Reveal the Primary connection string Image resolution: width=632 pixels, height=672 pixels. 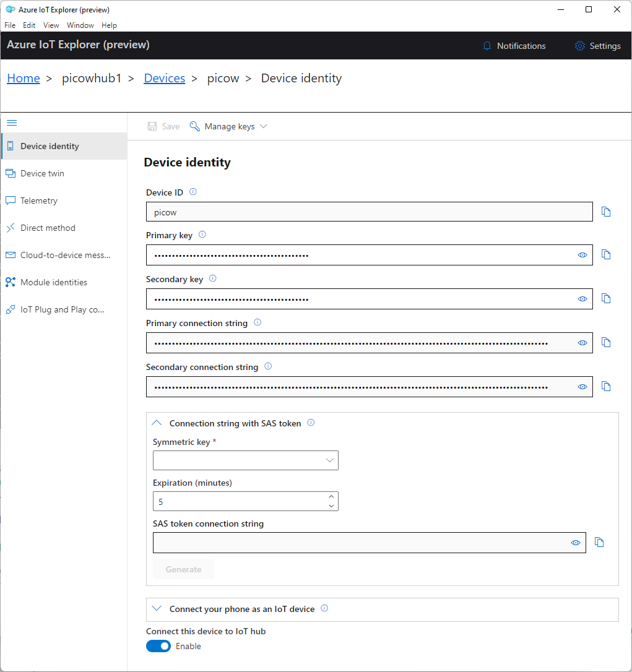point(582,343)
